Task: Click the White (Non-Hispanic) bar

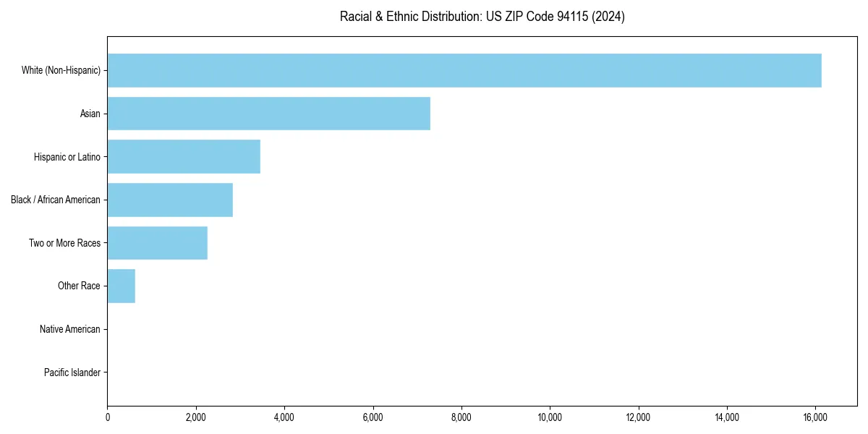Action: point(463,70)
